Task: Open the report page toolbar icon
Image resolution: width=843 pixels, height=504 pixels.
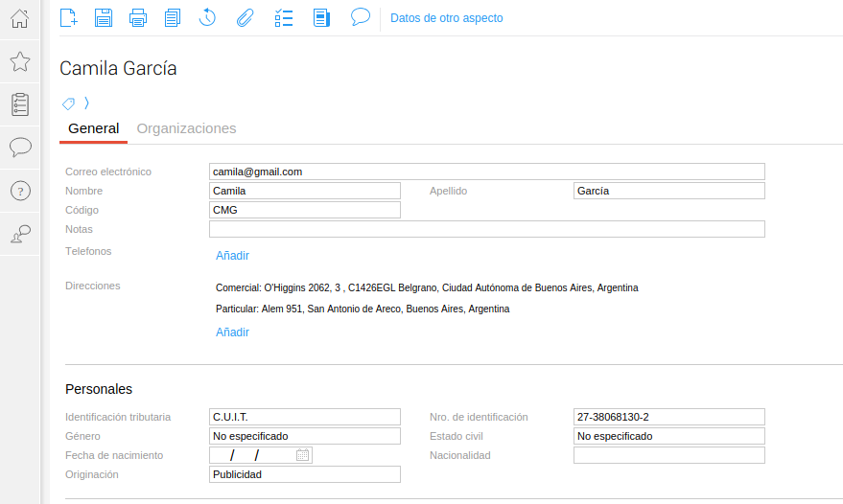Action: [x=321, y=18]
